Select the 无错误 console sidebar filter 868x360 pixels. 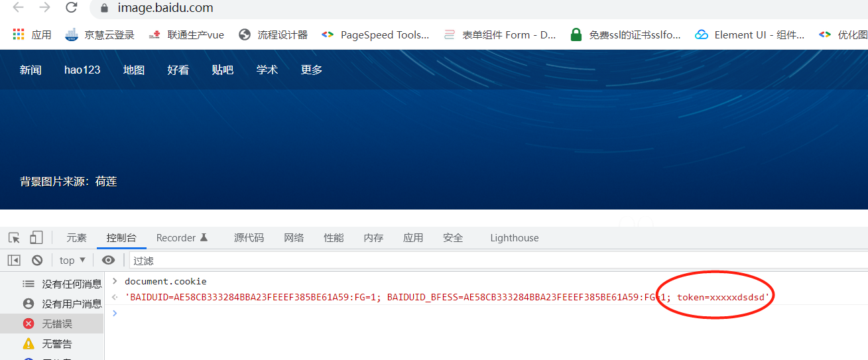pos(52,324)
